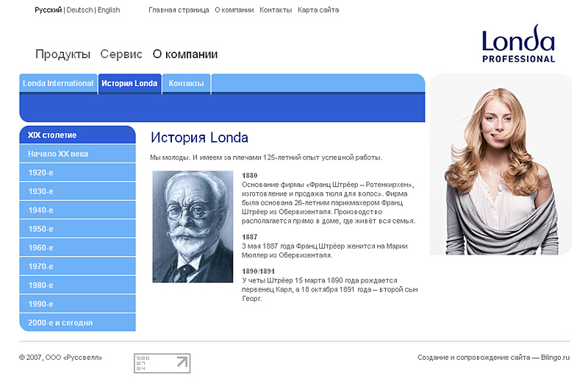Image resolution: width=588 pixels, height=387 pixels.
Task: Open the Продукты main section
Action: coord(62,54)
